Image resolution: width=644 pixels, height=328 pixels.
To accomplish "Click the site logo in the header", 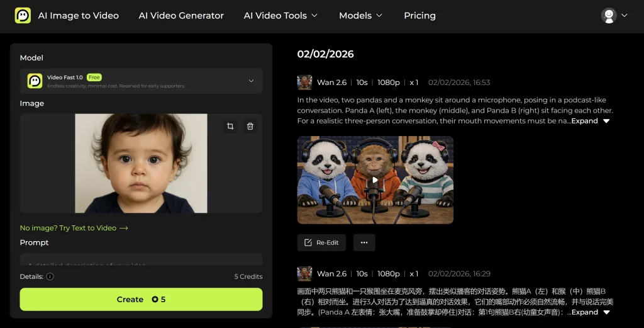I will click(x=23, y=16).
